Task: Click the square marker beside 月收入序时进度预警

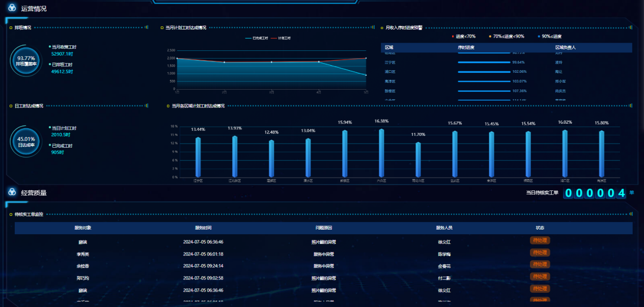Action: coord(382,27)
